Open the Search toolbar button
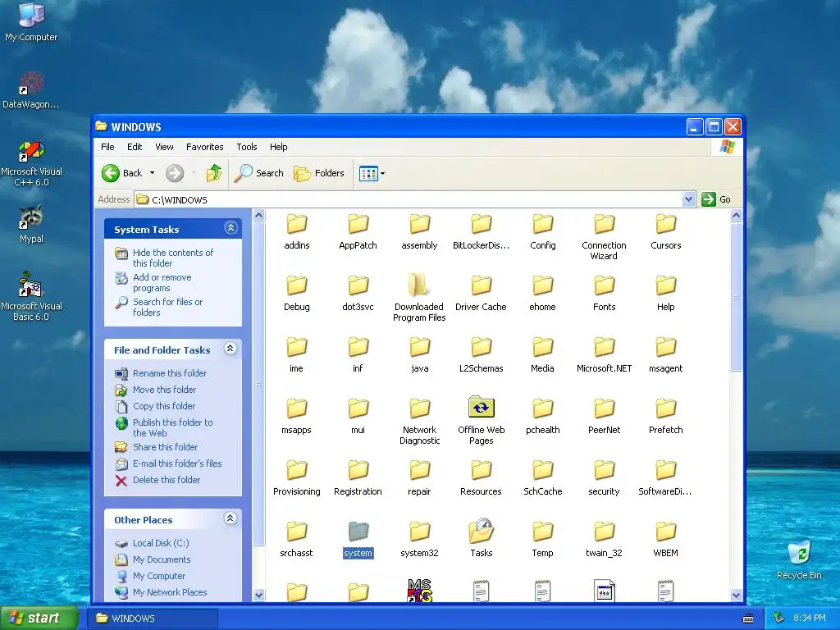Viewport: 840px width, 630px height. tap(258, 173)
